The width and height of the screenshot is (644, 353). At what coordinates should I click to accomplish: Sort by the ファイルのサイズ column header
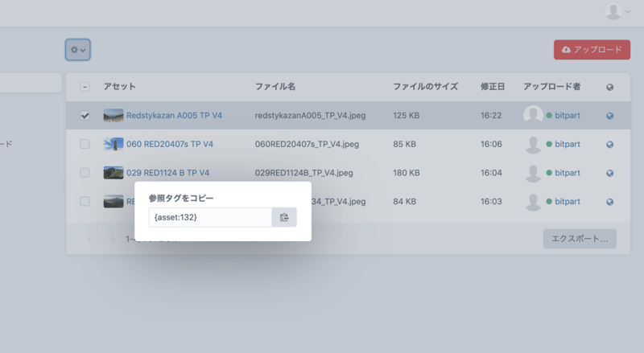coord(425,87)
